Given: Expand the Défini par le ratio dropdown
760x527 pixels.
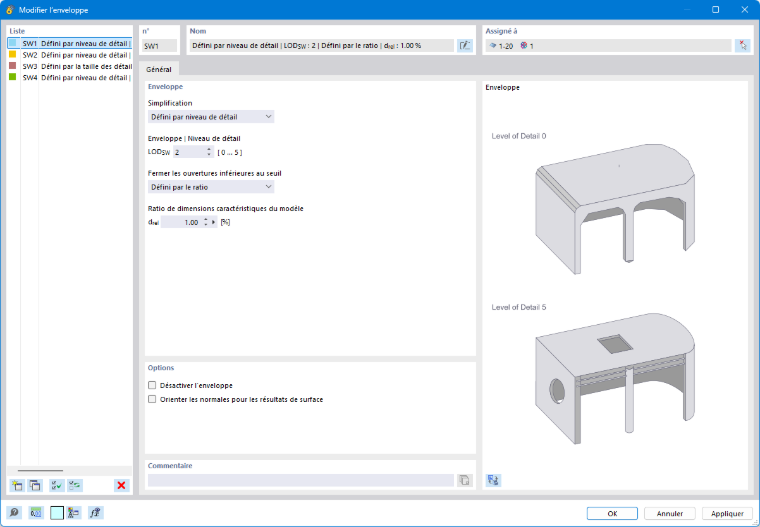Looking at the screenshot, I should pyautogui.click(x=211, y=187).
